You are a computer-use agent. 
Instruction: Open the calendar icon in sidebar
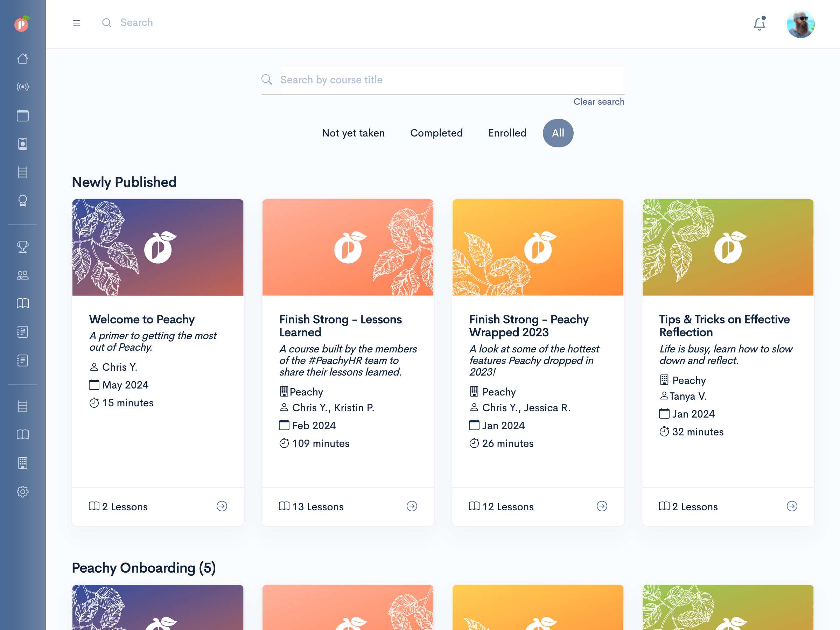(23, 115)
